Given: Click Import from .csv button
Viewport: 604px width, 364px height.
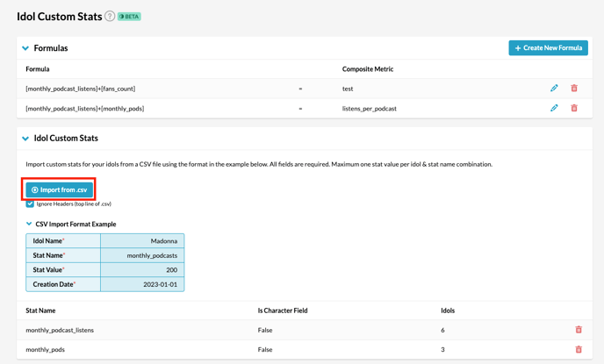Looking at the screenshot, I should [60, 189].
